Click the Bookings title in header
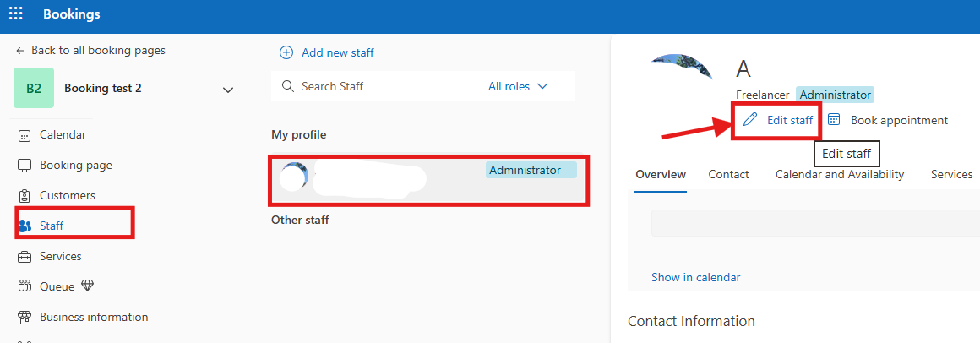The image size is (980, 343). point(71,14)
